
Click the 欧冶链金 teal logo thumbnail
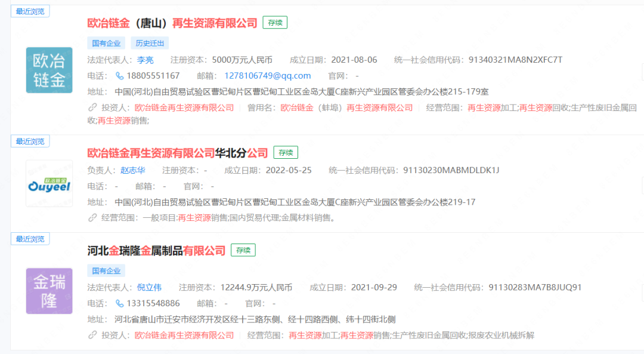[49, 70]
